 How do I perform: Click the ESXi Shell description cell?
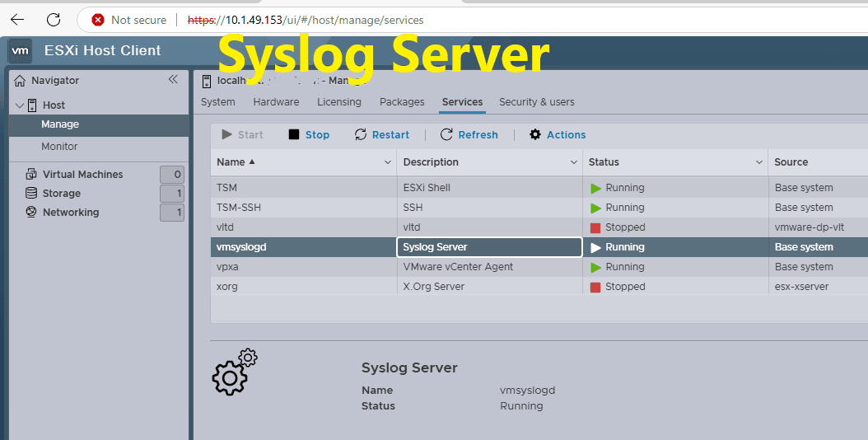pos(489,188)
